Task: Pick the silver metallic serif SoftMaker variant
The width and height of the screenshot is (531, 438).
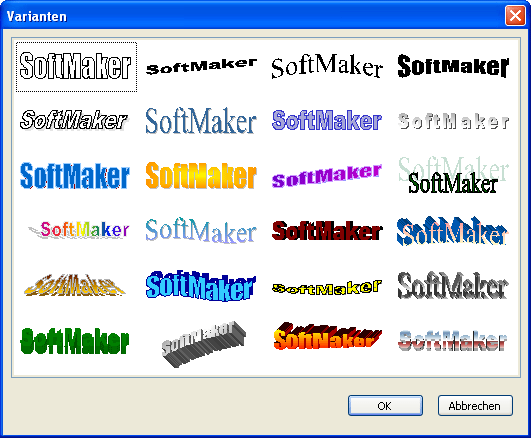Action: (x=453, y=286)
